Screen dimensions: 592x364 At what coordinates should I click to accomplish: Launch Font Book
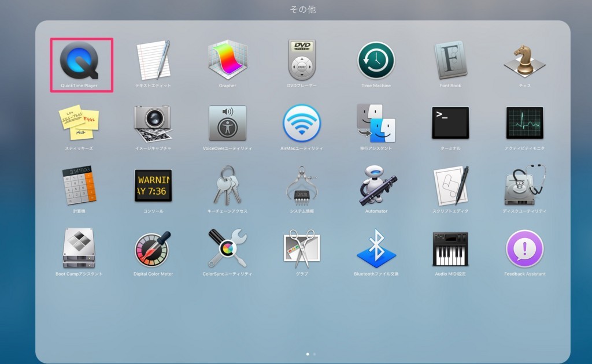450,60
